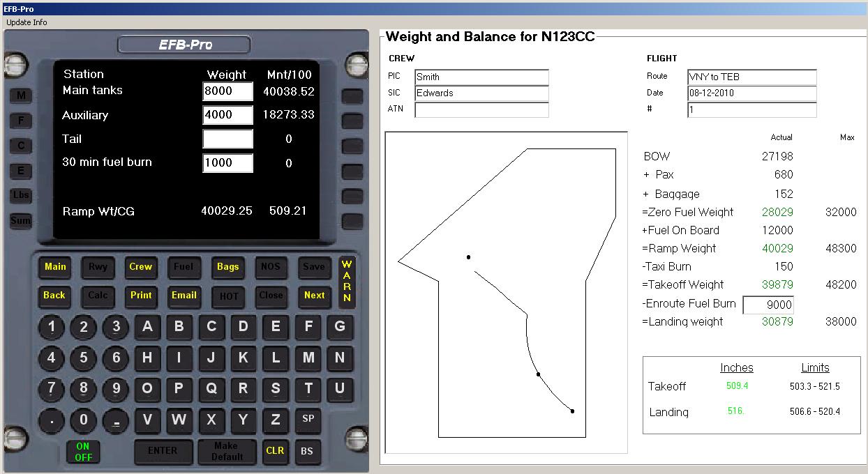Click the BOW value 27198
The image size is (868, 474).
click(x=777, y=156)
